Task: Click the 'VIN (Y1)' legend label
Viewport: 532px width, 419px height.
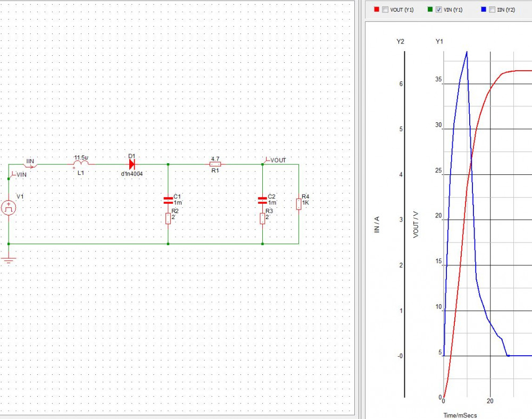Action: 453,10
